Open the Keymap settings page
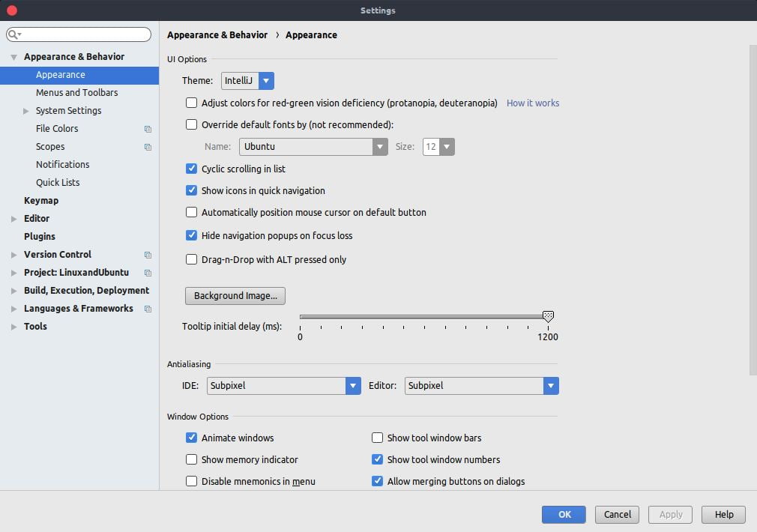757x532 pixels. pyautogui.click(x=41, y=200)
